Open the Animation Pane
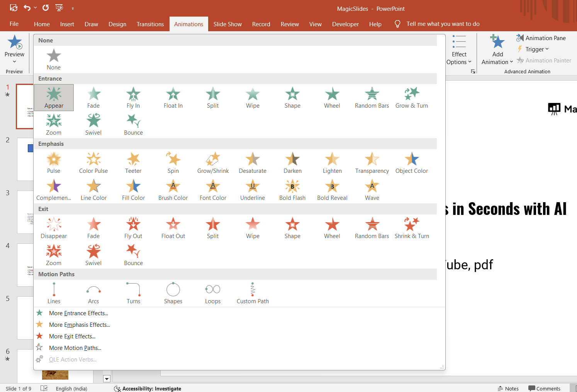 pos(541,38)
